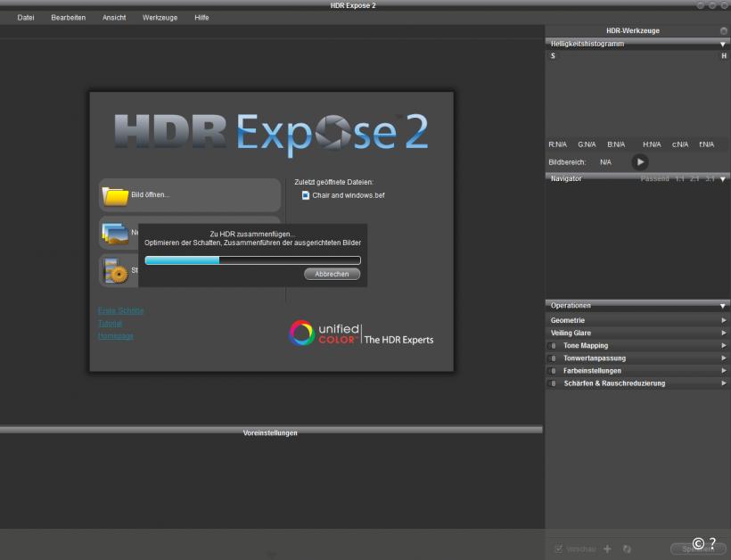Expand the Tone Mapping section arrow
This screenshot has height=560, width=731.
coord(724,345)
